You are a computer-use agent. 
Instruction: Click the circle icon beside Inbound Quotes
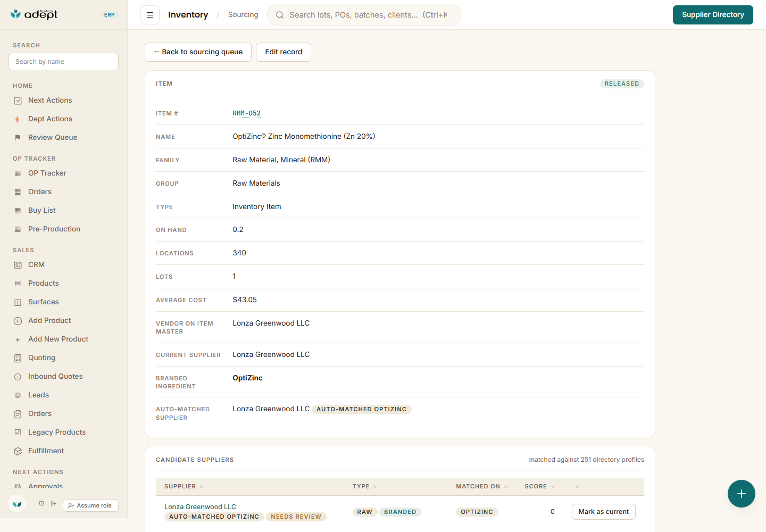coord(18,377)
